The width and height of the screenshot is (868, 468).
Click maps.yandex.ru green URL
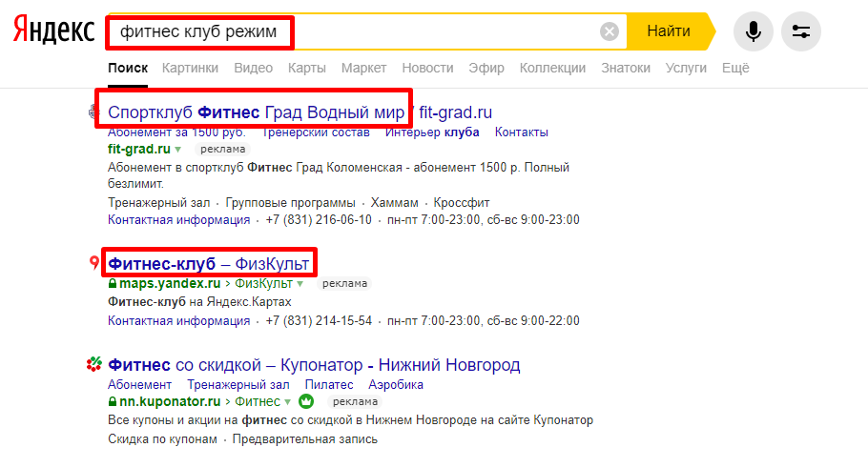click(x=170, y=283)
